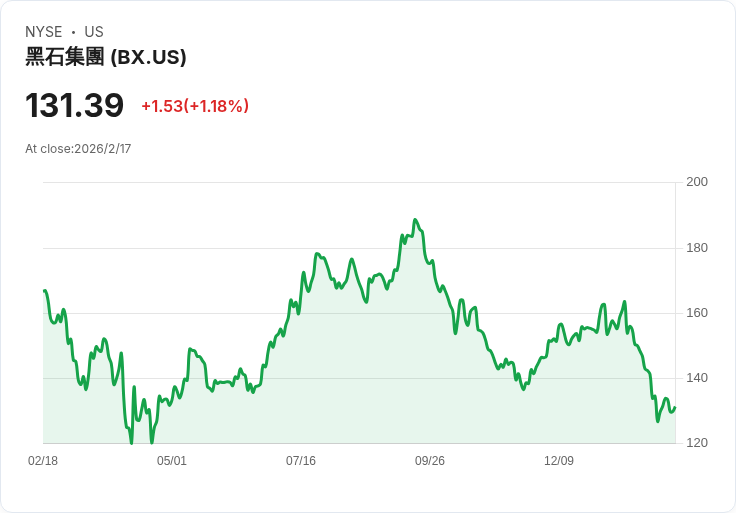Click the latest data point at line's right end

pyautogui.click(x=675, y=407)
